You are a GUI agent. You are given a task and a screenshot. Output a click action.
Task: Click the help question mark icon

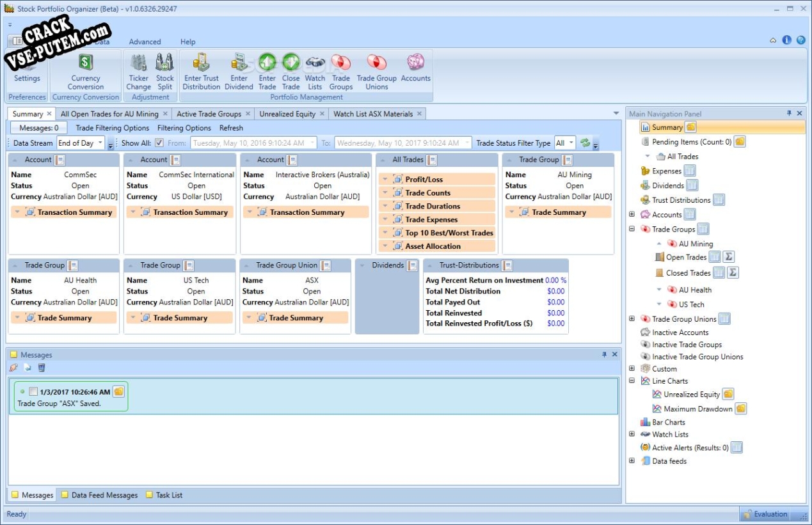[800, 40]
